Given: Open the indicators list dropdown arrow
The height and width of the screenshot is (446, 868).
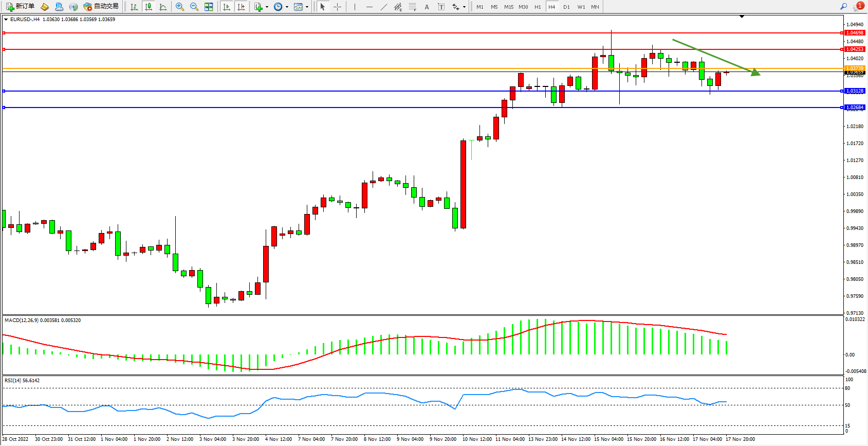Looking at the screenshot, I should click(267, 7).
